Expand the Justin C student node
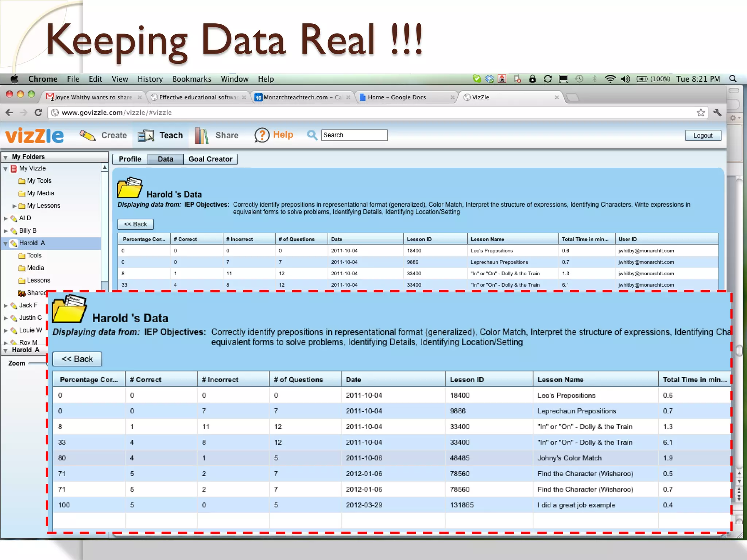 pyautogui.click(x=5, y=318)
